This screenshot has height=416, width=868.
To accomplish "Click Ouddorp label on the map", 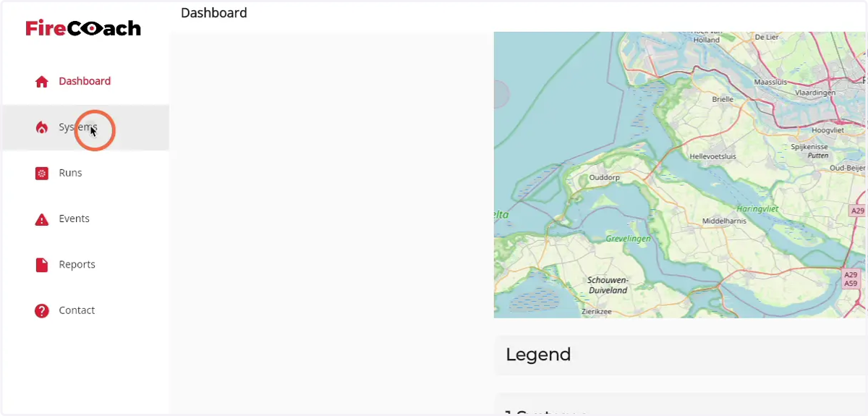I will point(606,177).
